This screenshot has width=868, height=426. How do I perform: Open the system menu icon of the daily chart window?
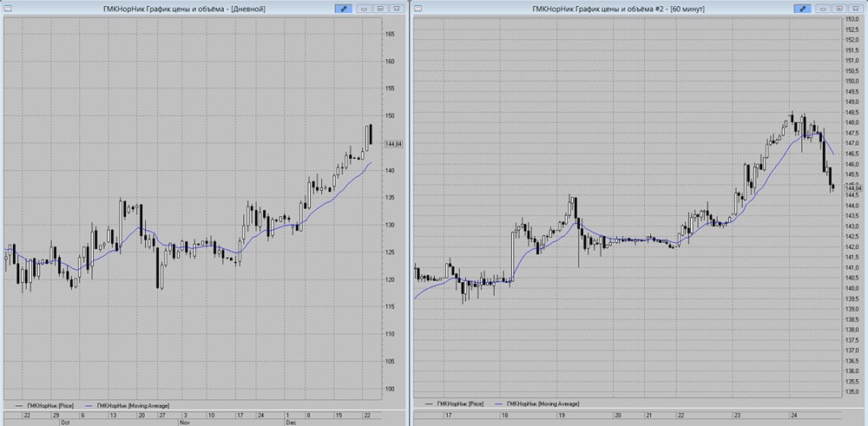pyautogui.click(x=6, y=9)
